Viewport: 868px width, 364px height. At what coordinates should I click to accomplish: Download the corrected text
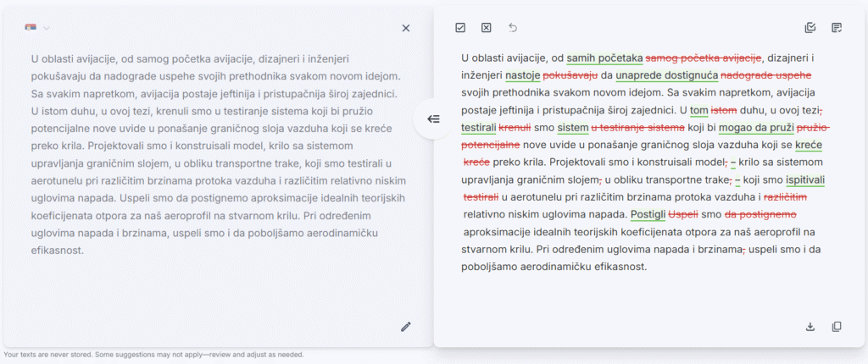point(810,327)
